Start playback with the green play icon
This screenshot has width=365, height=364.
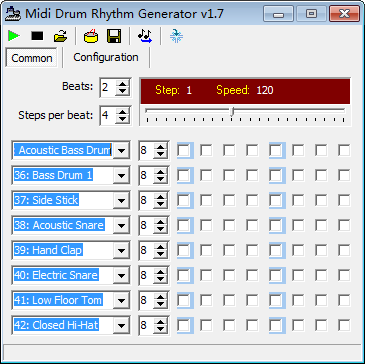coord(14,36)
